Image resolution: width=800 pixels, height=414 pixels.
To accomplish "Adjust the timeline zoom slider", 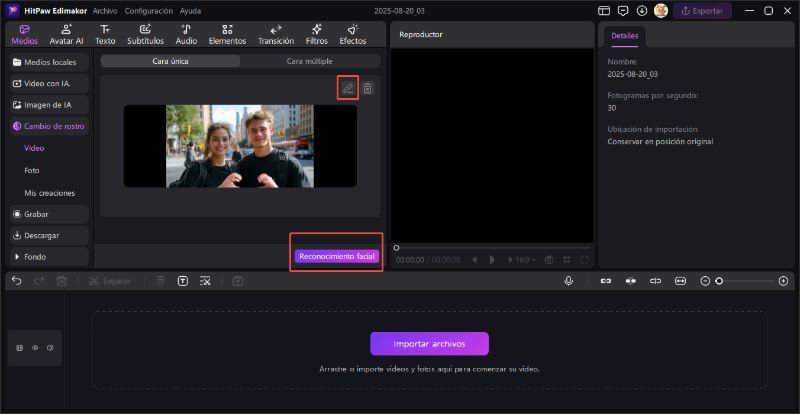I will point(719,281).
